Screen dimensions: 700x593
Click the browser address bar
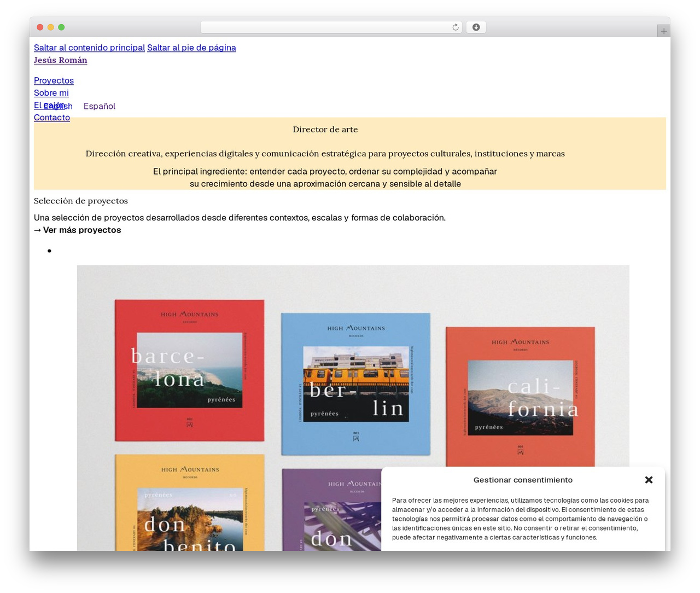click(x=331, y=27)
